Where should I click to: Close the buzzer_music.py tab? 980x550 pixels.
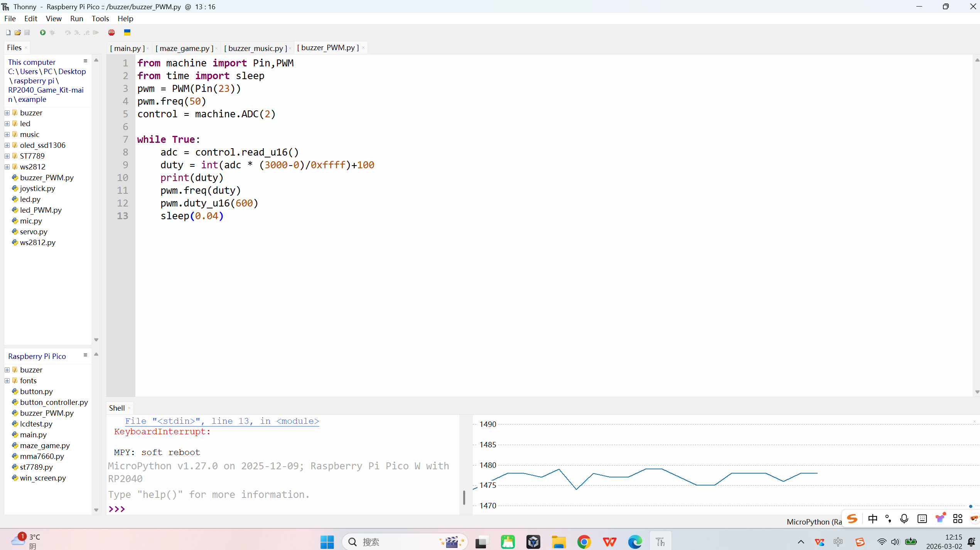click(290, 48)
